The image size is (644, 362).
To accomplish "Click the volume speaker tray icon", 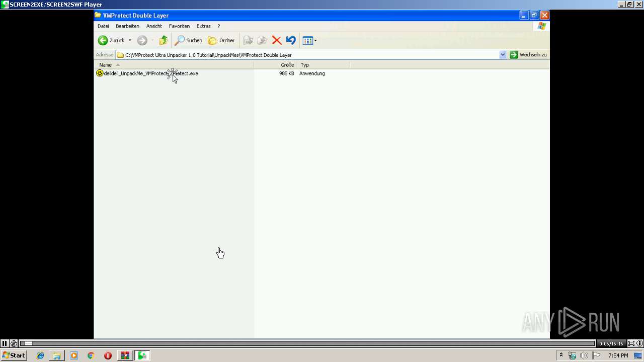I will pos(584,355).
